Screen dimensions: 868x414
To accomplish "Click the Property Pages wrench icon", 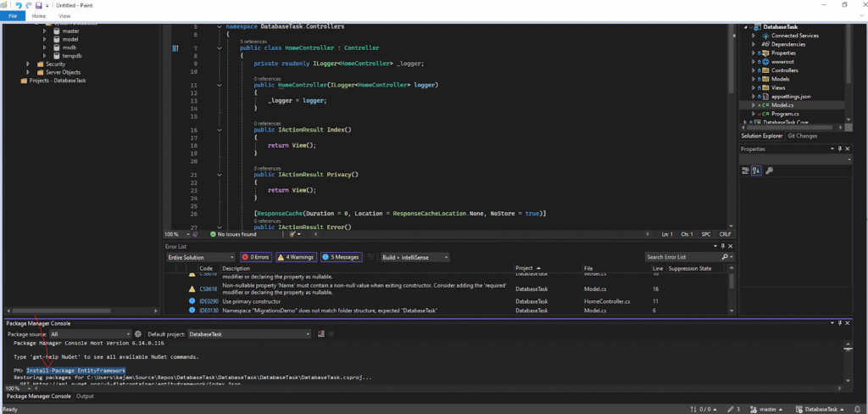I will 769,171.
